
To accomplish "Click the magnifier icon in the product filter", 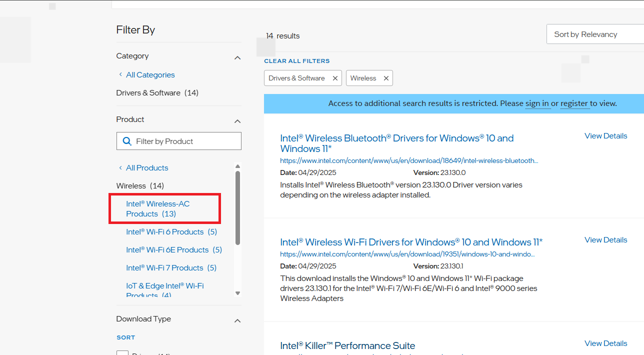I will tap(127, 141).
